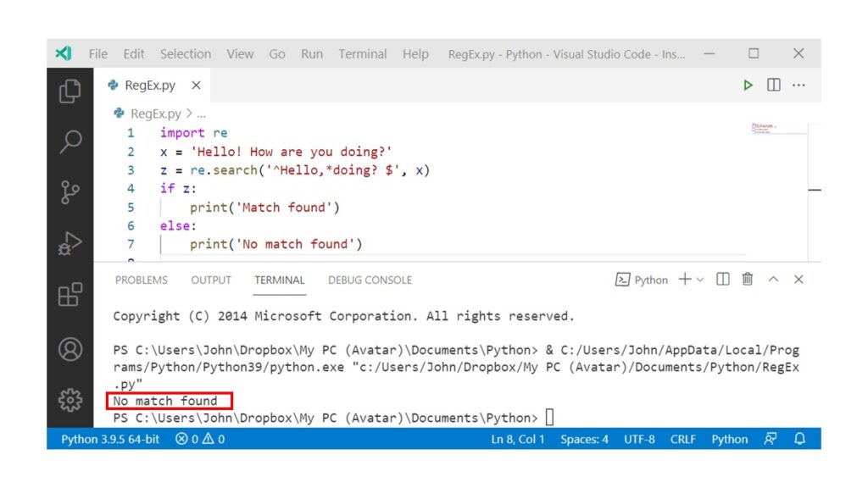
Task: Select the Python 3.9.5 64-bit interpreter
Action: pos(109,439)
